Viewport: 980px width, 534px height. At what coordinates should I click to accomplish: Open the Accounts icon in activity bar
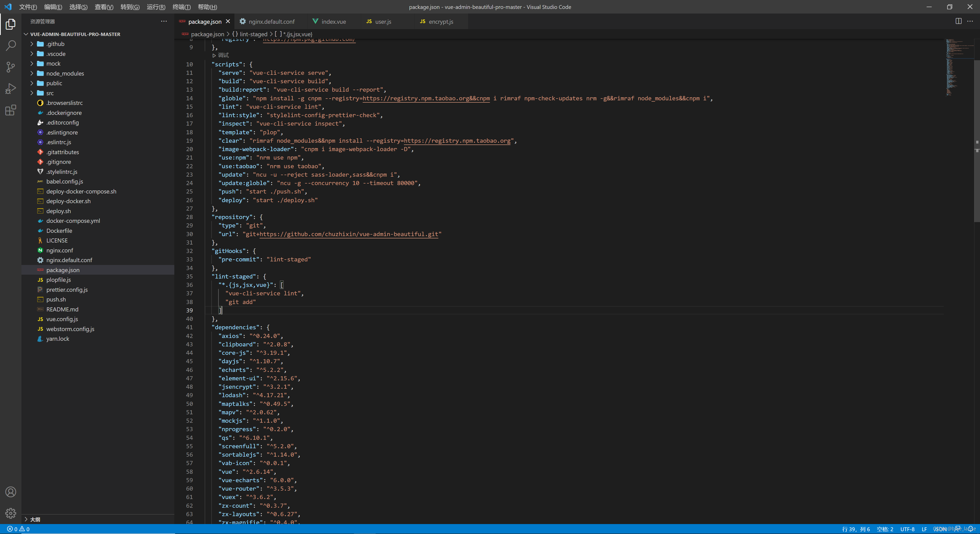point(11,492)
